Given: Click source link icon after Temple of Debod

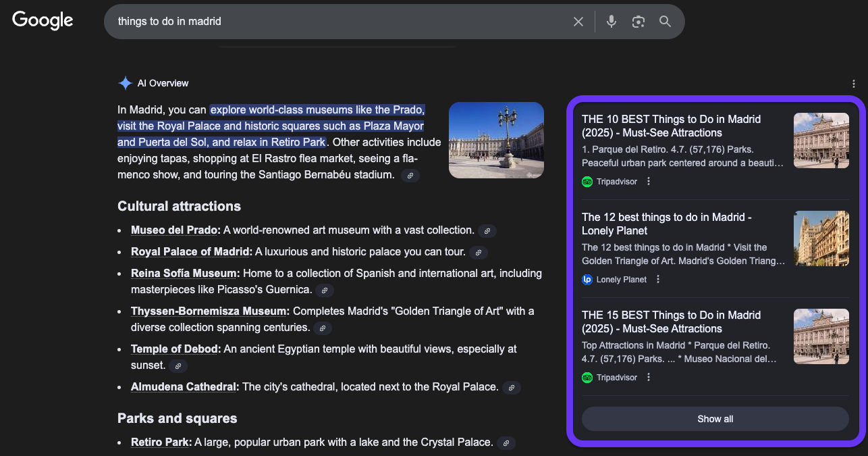Looking at the screenshot, I should click(x=178, y=366).
